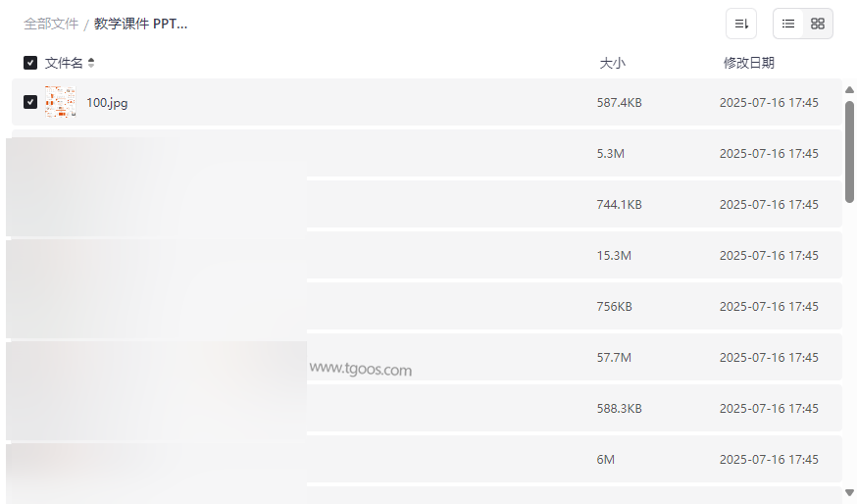Click the 文件名 column header label
The height and width of the screenshot is (504, 857).
pos(64,63)
